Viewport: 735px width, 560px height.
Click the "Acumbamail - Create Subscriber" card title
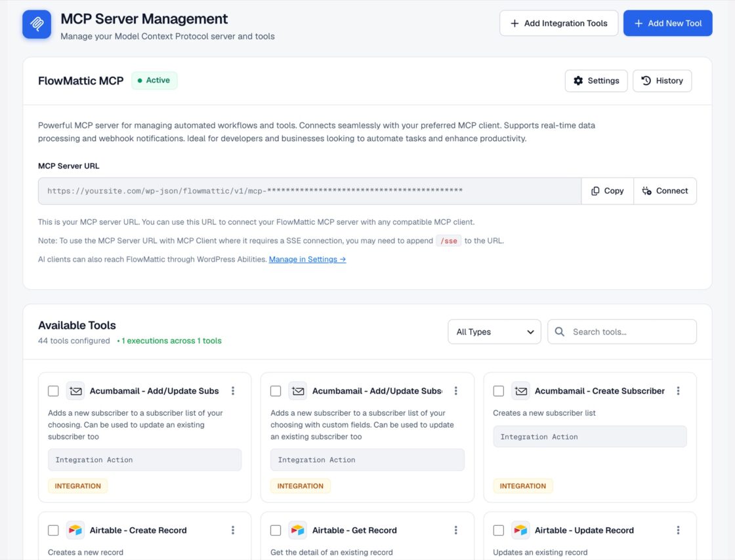[x=600, y=391]
